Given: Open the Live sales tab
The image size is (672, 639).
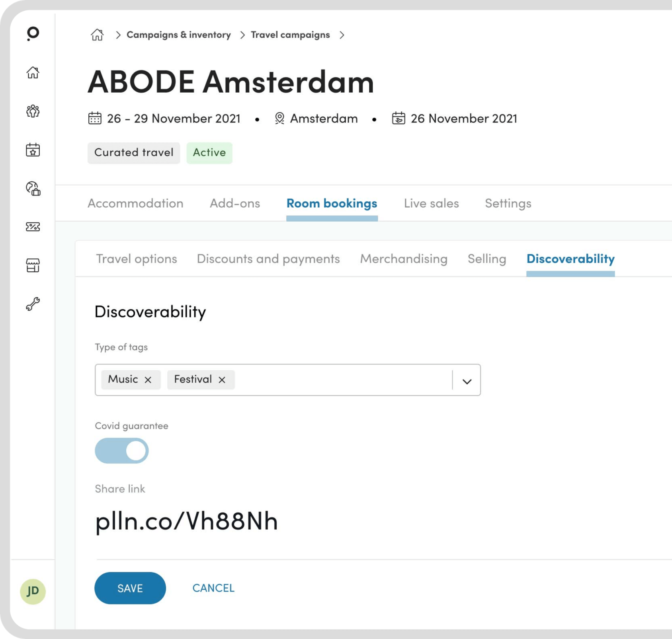Looking at the screenshot, I should [x=431, y=203].
